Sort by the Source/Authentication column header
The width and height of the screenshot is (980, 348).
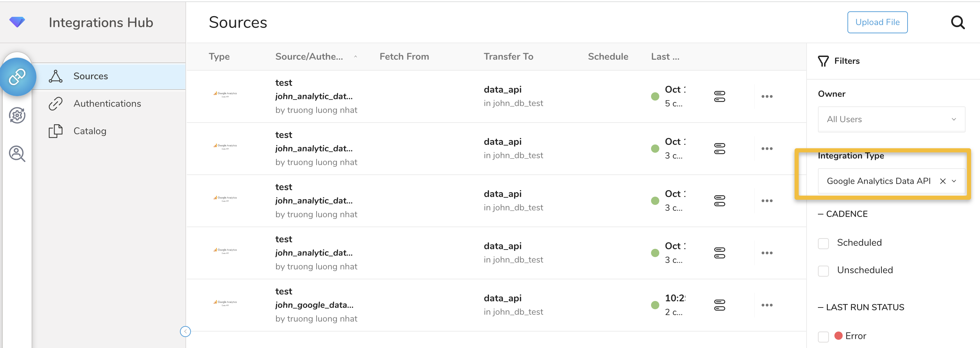click(x=309, y=57)
